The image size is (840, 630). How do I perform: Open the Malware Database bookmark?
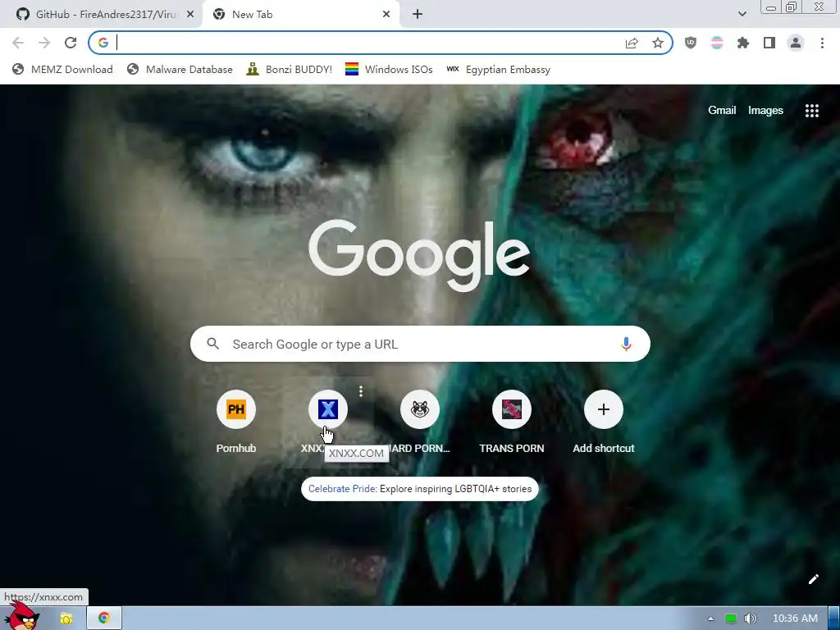click(x=180, y=70)
